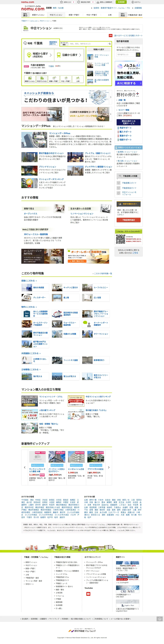Viewport: 164px width, 644px height.
Task: Select the 新築マンション building icon
Action: point(30,79)
